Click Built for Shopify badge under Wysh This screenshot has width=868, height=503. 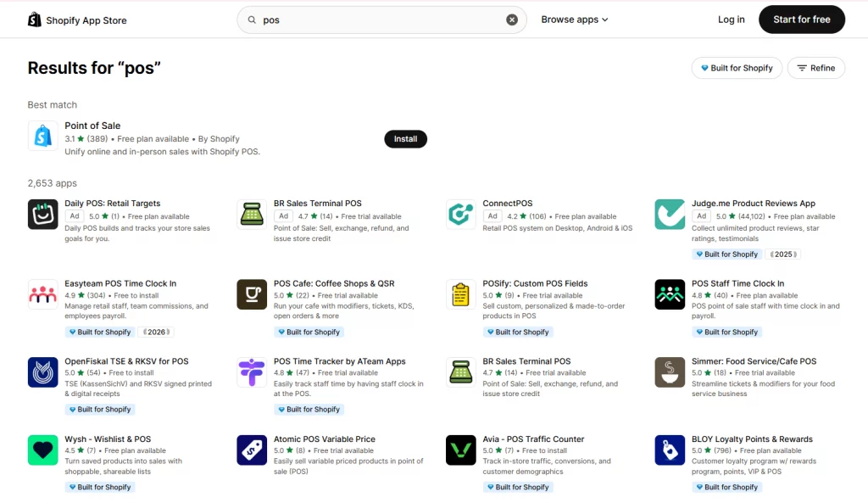tap(100, 487)
